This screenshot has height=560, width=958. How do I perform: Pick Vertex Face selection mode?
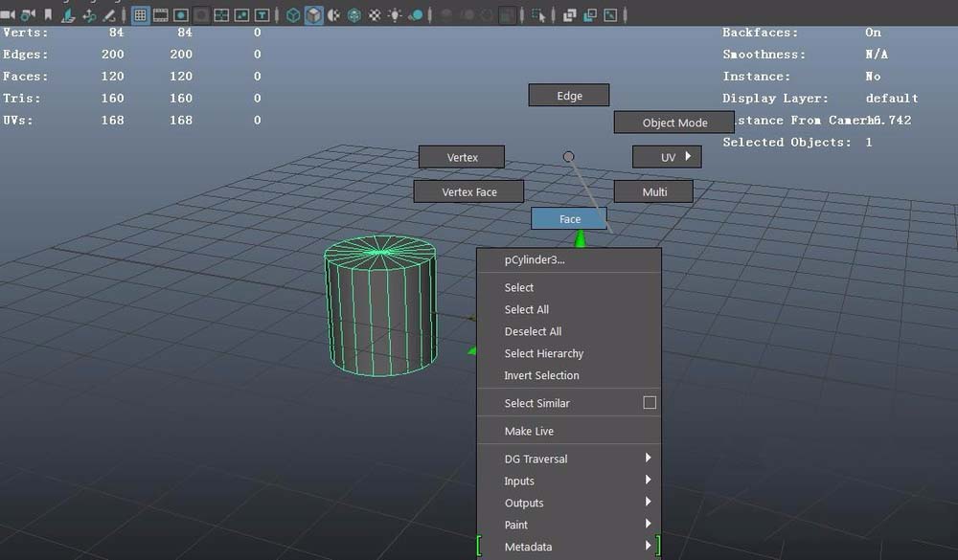point(469,191)
